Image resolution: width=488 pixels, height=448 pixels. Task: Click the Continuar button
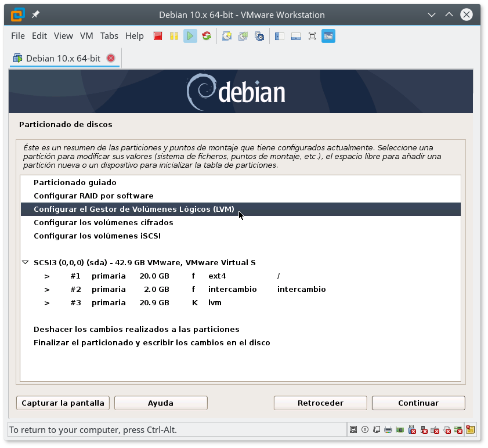[418, 403]
